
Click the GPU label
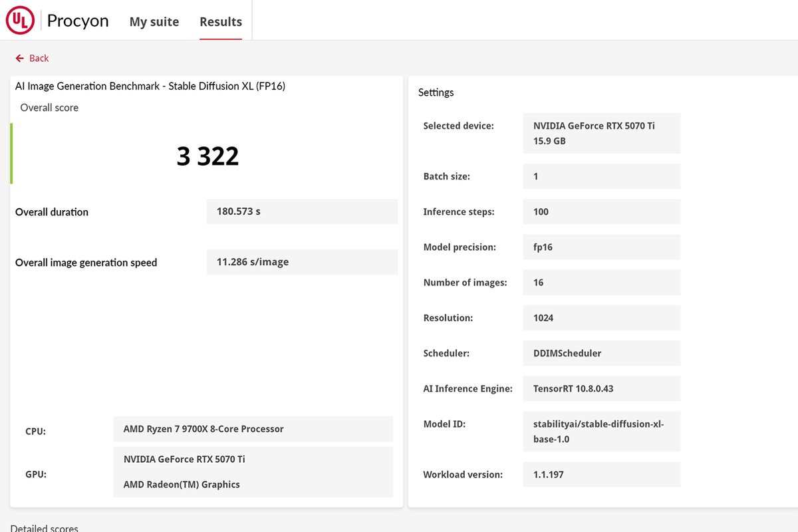point(35,474)
